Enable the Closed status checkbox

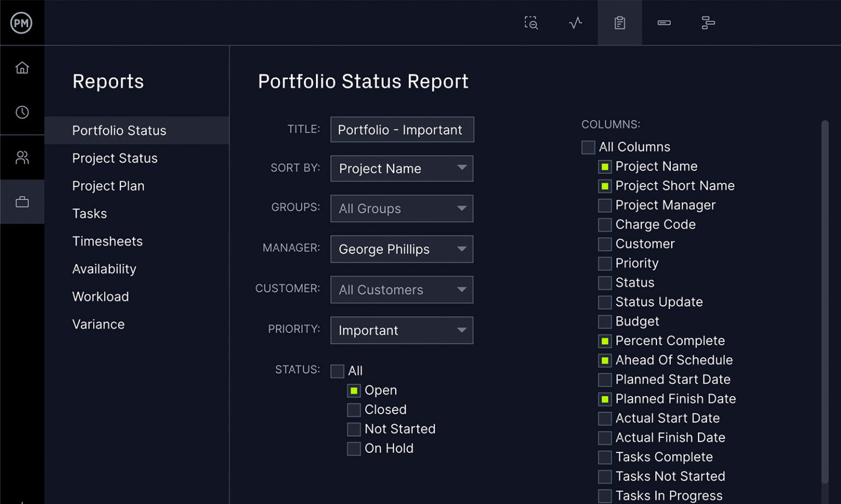(354, 410)
